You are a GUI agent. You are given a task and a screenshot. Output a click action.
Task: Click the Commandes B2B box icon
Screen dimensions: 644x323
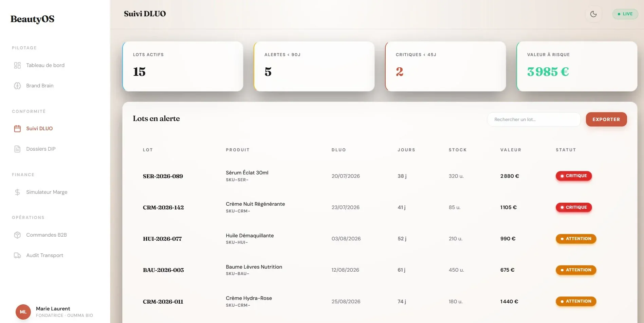17,235
